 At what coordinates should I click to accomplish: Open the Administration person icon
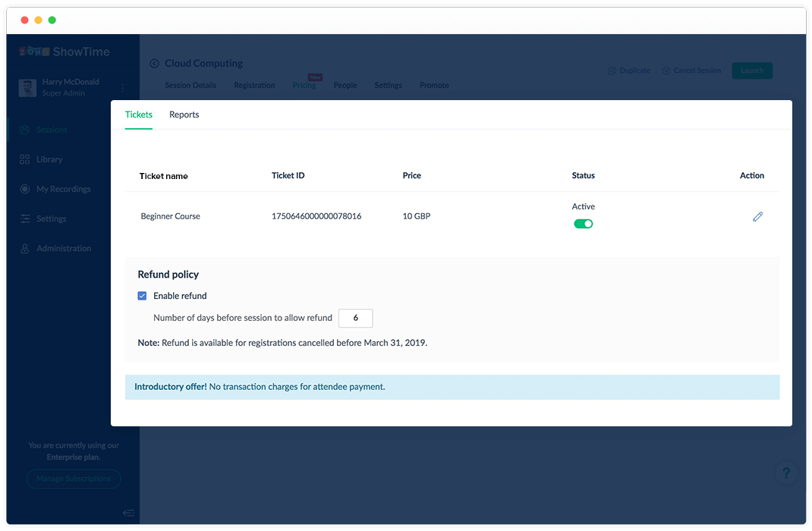pos(24,248)
